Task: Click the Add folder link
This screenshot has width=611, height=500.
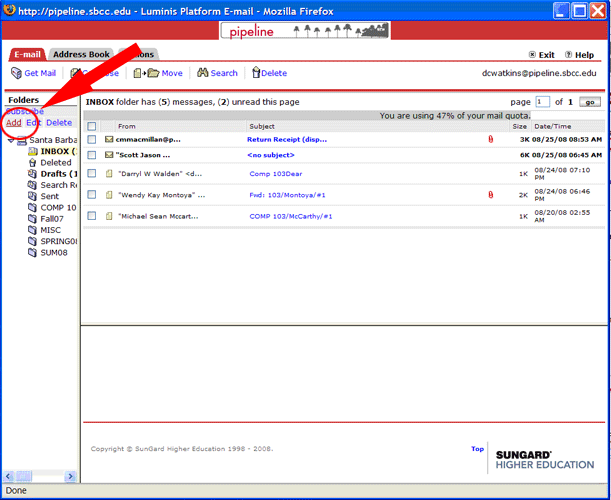Action: tap(14, 123)
